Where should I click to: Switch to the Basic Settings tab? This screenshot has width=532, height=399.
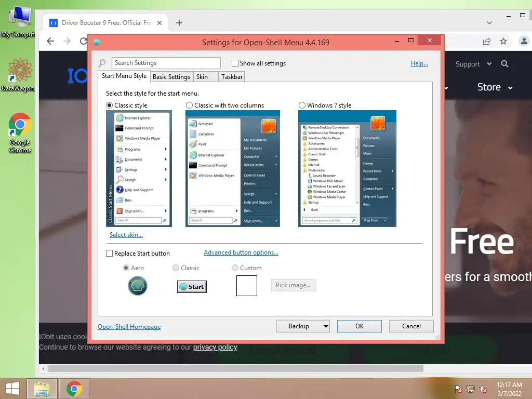coord(171,77)
